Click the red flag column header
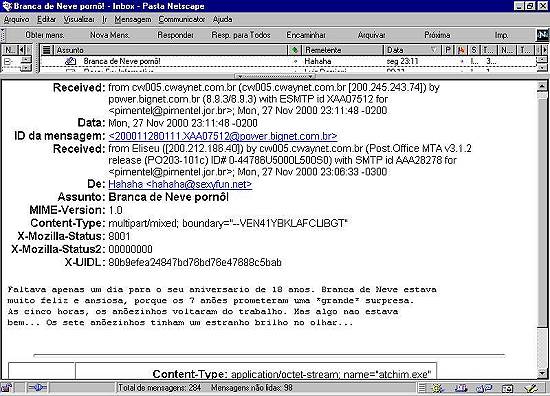 (x=461, y=50)
